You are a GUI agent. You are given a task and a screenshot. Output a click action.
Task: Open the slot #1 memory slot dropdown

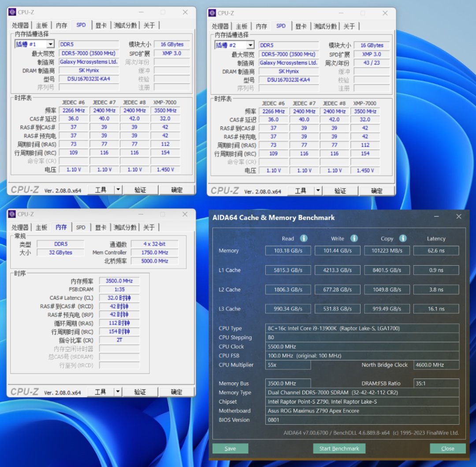coord(50,44)
